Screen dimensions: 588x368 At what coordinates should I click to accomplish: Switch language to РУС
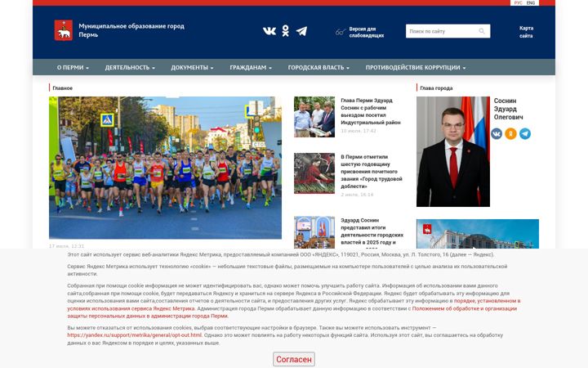click(x=518, y=2)
